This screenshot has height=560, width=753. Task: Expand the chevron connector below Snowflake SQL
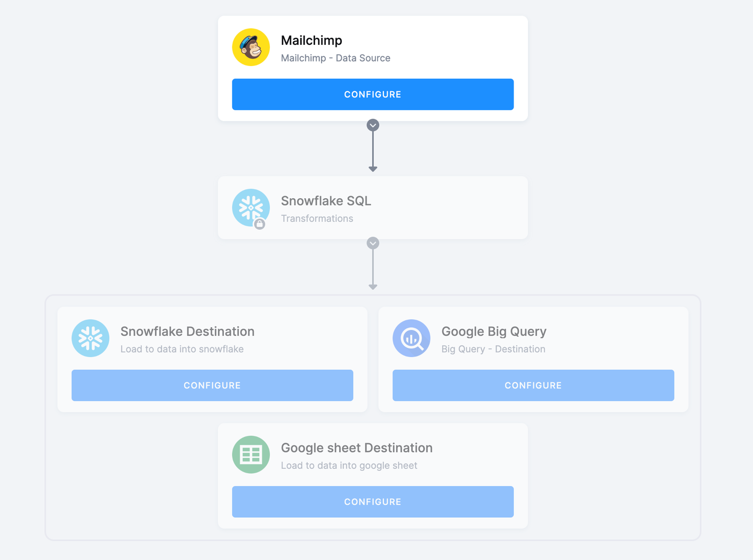point(373,243)
